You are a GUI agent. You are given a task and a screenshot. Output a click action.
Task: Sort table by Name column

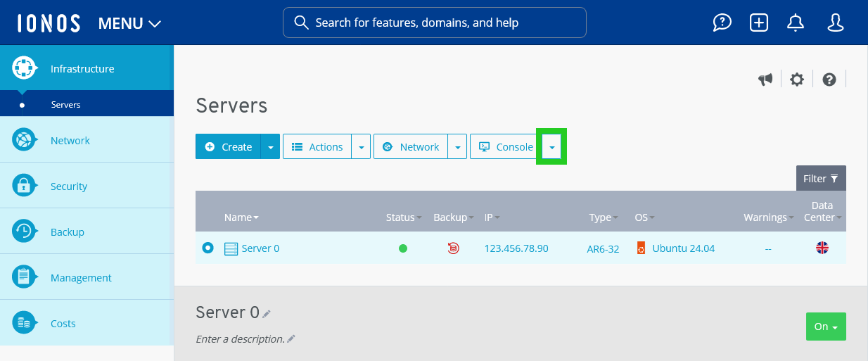241,217
